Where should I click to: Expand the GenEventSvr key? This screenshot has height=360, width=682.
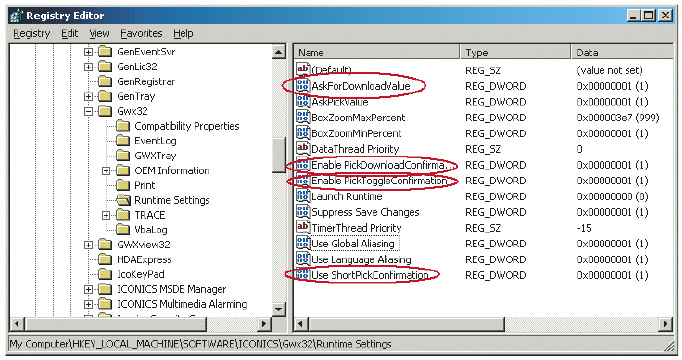pyautogui.click(x=88, y=52)
